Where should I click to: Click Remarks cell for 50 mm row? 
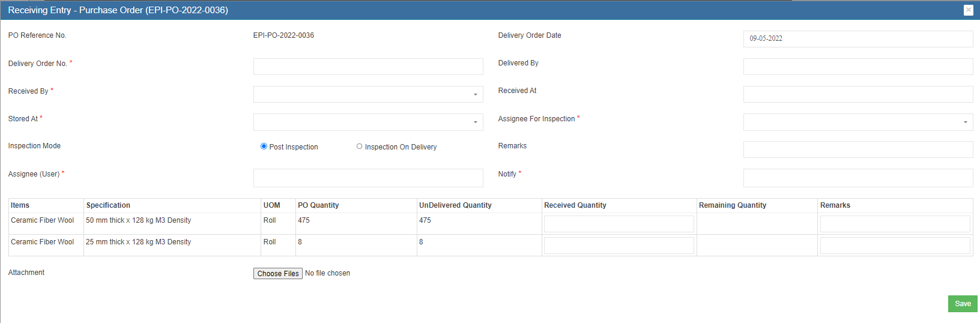click(895, 224)
